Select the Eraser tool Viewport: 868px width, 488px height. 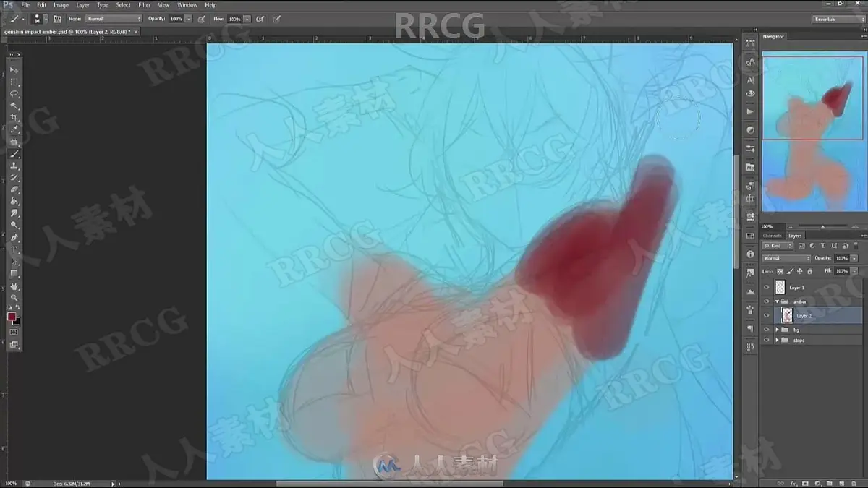[x=14, y=189]
